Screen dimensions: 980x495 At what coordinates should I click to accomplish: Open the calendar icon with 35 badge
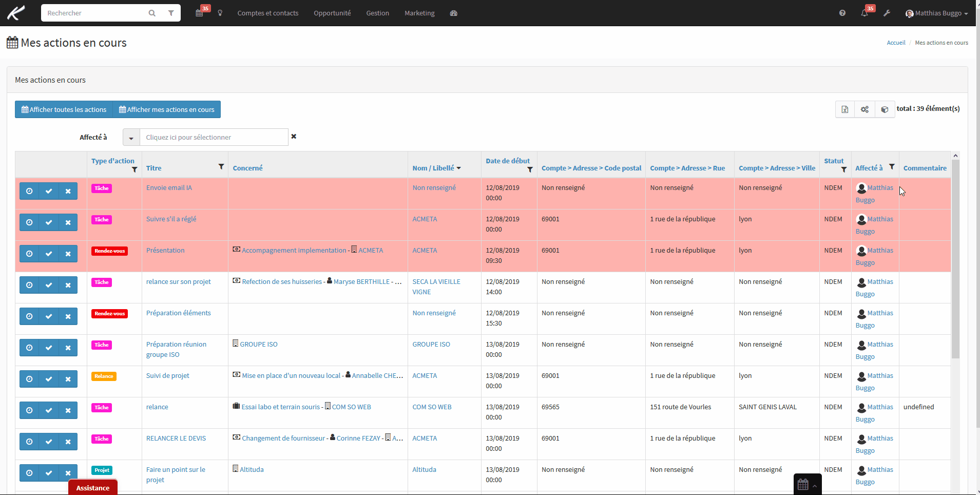[200, 13]
